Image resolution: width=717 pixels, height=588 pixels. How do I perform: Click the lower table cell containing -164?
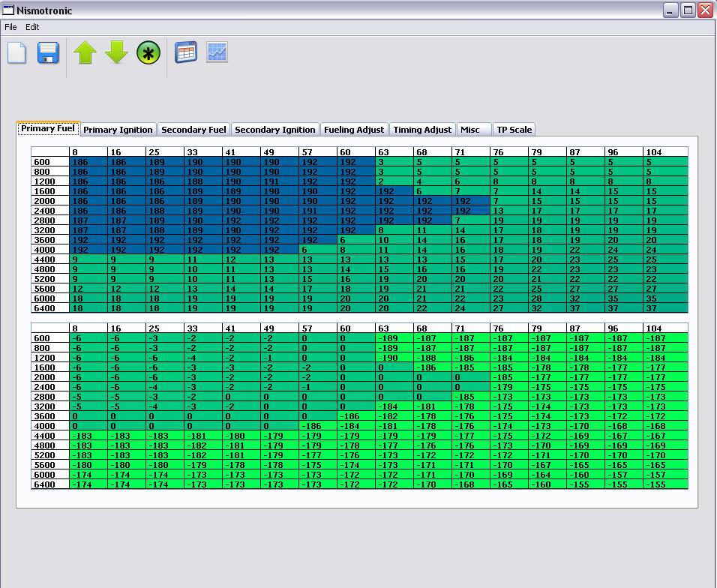pyautogui.click(x=547, y=475)
